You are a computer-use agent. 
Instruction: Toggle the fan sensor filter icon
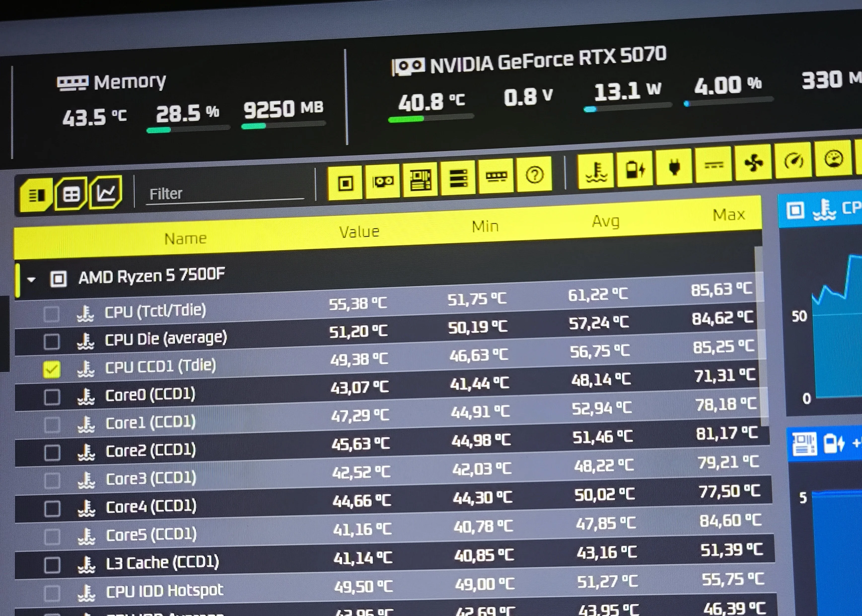pyautogui.click(x=753, y=163)
